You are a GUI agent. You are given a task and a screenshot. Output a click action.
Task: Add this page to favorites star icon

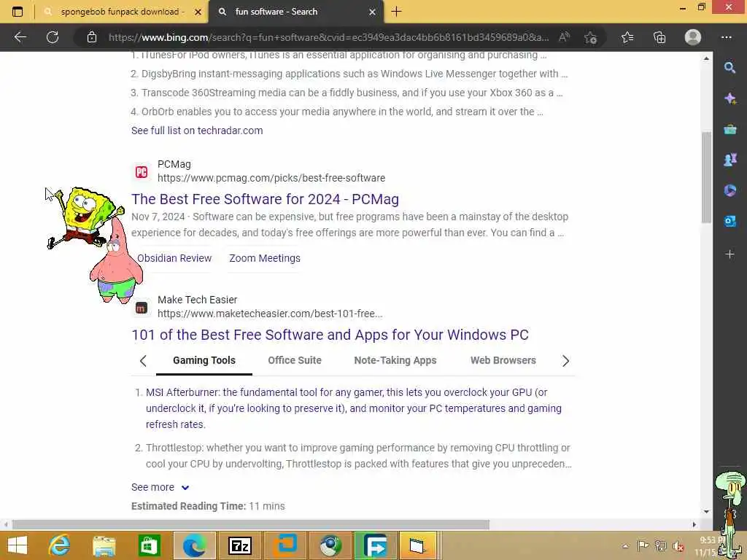coord(591,37)
